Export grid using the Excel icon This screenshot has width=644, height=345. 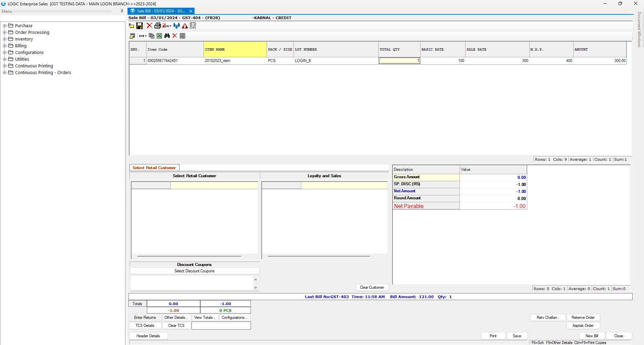(x=159, y=36)
